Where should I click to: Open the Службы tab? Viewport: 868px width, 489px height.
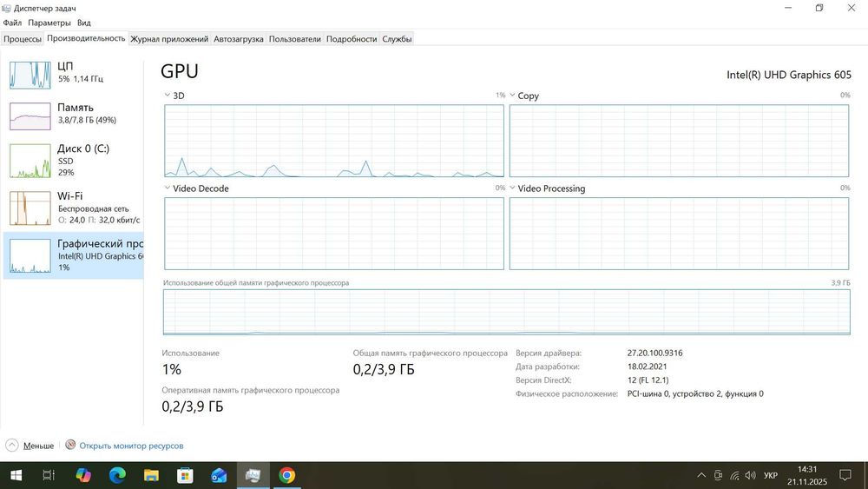(x=397, y=39)
